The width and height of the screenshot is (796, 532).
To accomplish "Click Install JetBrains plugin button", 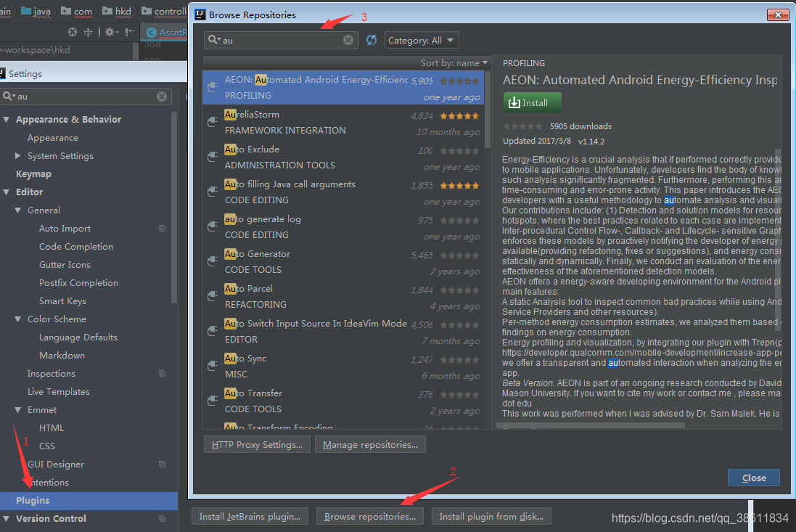I will pos(250,517).
